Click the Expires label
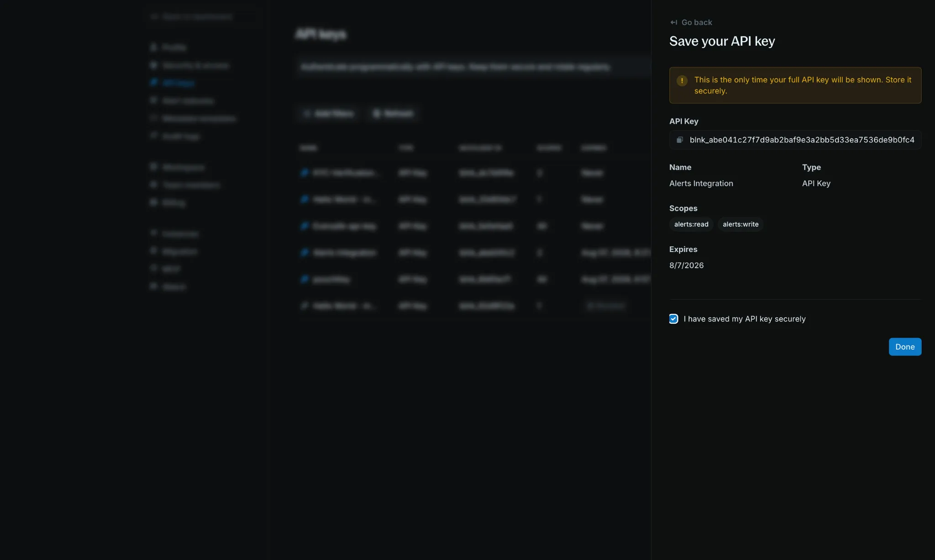The height and width of the screenshot is (560, 935). click(683, 249)
